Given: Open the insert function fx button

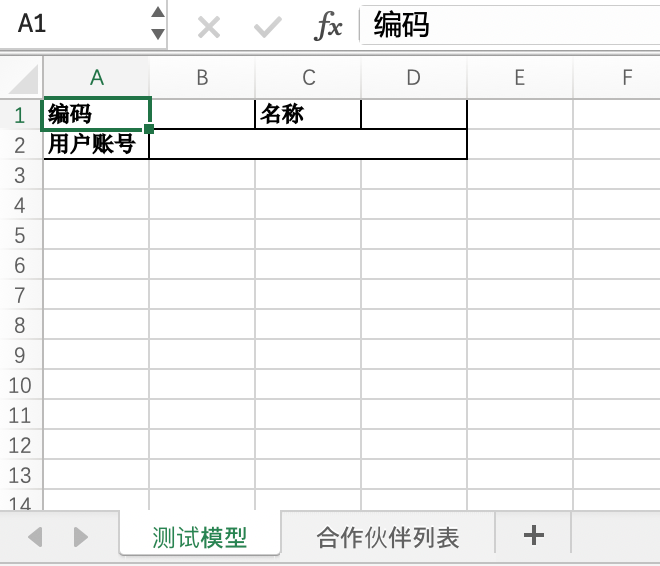Looking at the screenshot, I should click(328, 26).
